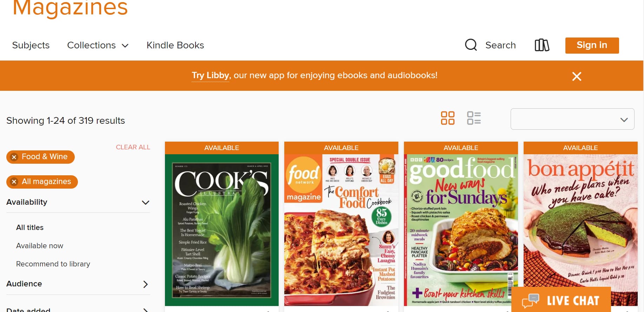Image resolution: width=644 pixels, height=312 pixels.
Task: Open the Live Chat widget
Action: (x=561, y=300)
